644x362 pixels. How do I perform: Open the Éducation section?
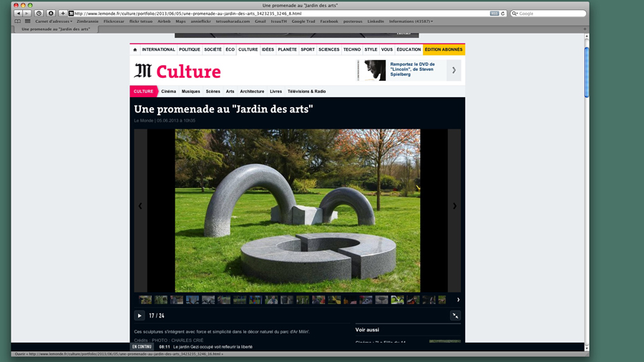pyautogui.click(x=409, y=49)
